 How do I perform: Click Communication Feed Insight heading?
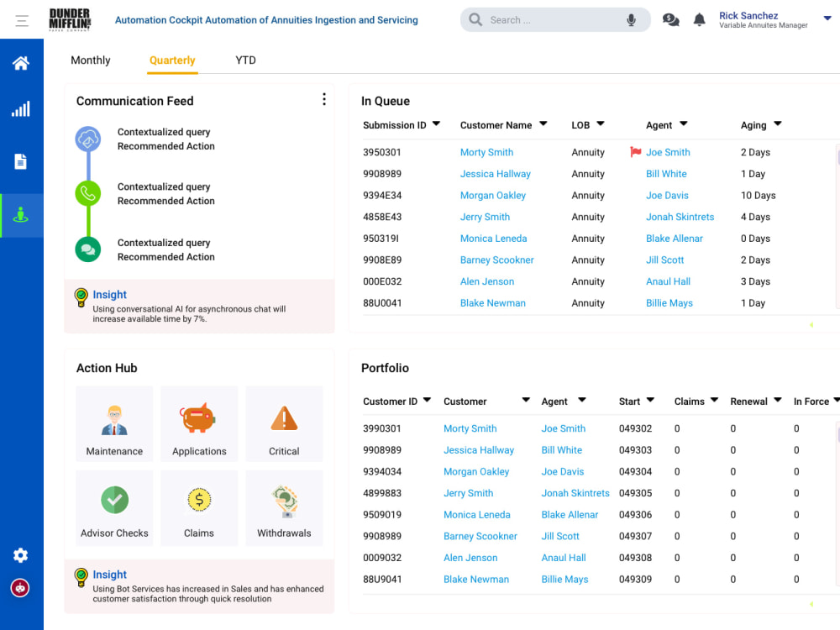tap(109, 295)
